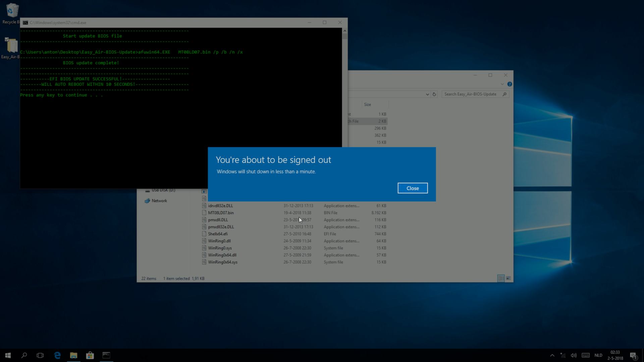
Task: Click the scroll up arrow in cmd window
Action: [344, 31]
